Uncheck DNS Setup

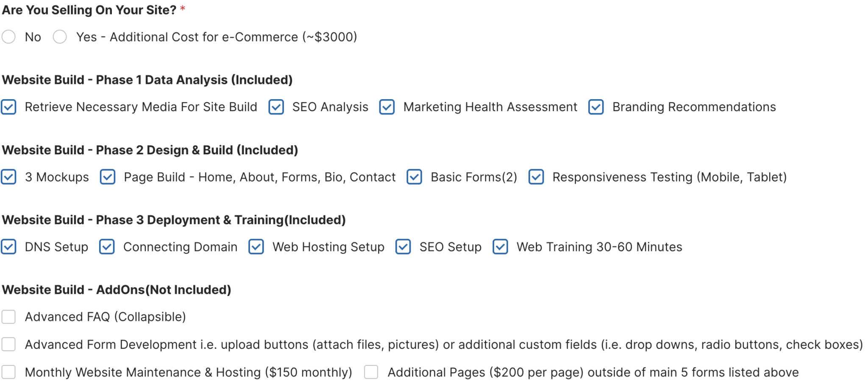pyautogui.click(x=8, y=247)
